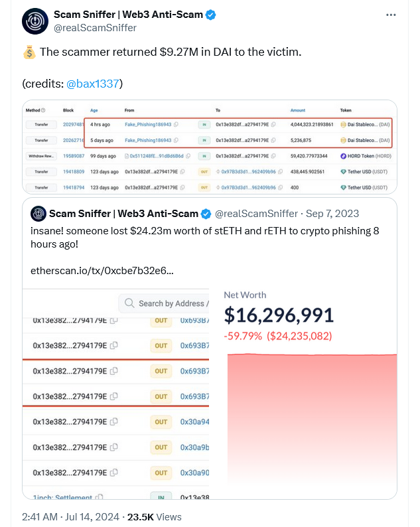Click the verified badge in quoted tweet
This screenshot has height=527, width=420.
[206, 214]
